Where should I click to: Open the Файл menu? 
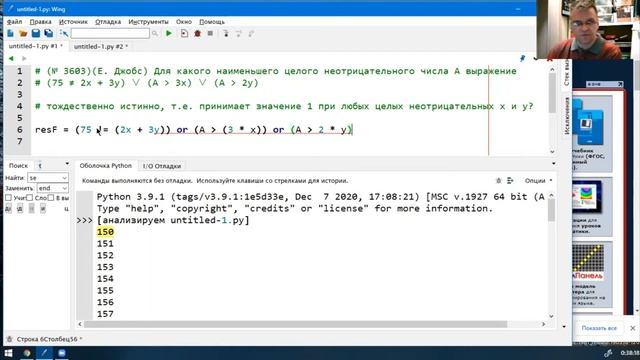(x=14, y=22)
